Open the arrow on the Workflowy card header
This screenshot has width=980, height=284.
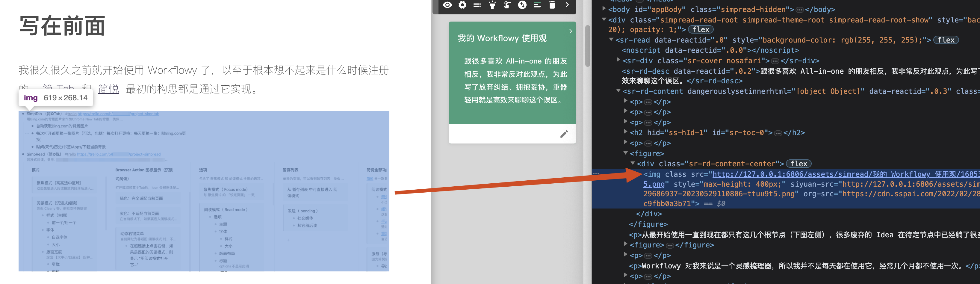(x=570, y=31)
